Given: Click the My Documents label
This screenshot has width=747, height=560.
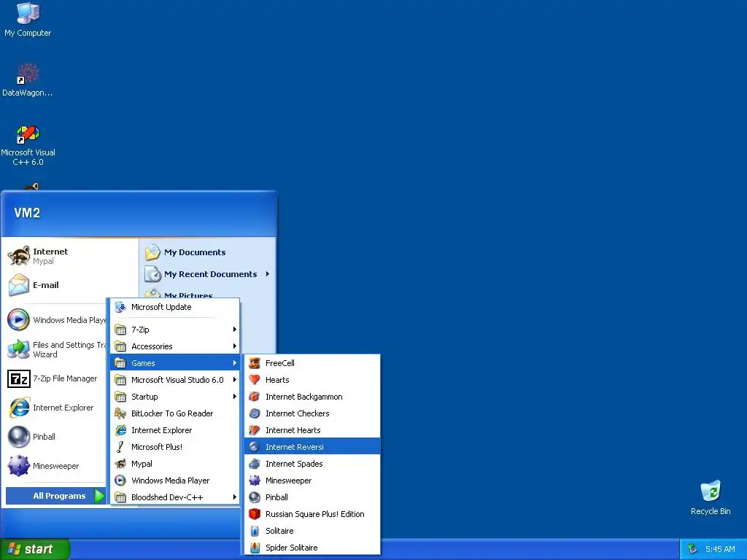Looking at the screenshot, I should click(195, 252).
